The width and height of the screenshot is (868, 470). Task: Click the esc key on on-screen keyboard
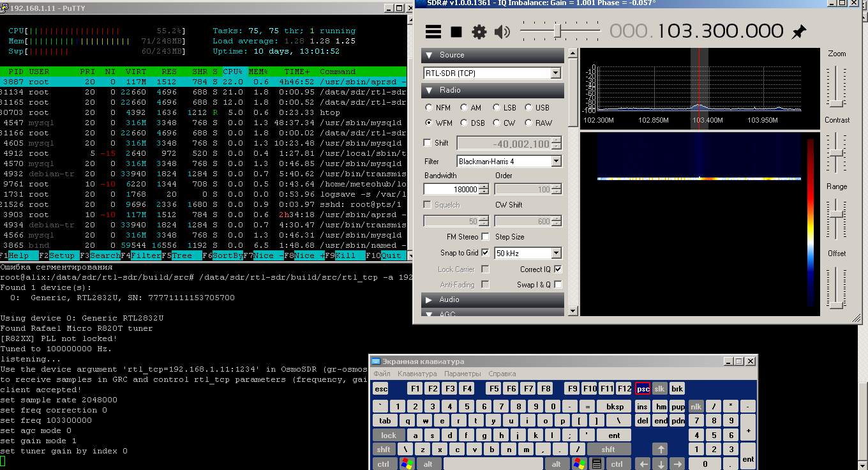coord(381,388)
